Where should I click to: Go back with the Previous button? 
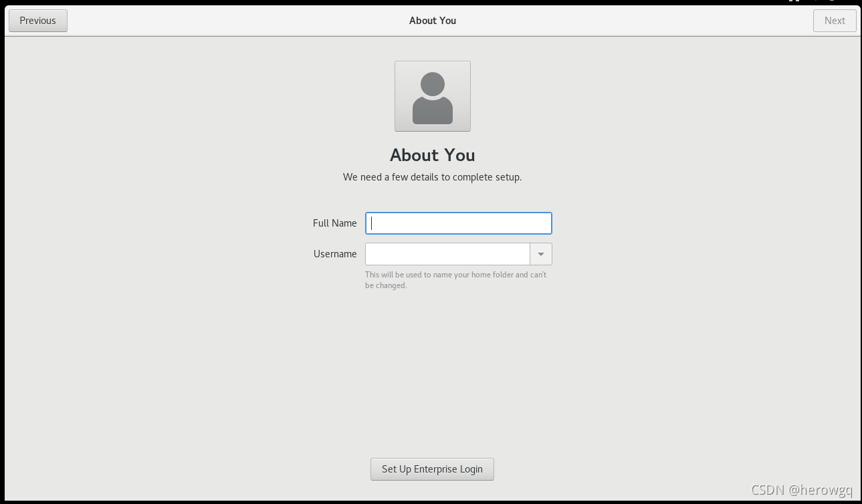[x=38, y=21]
